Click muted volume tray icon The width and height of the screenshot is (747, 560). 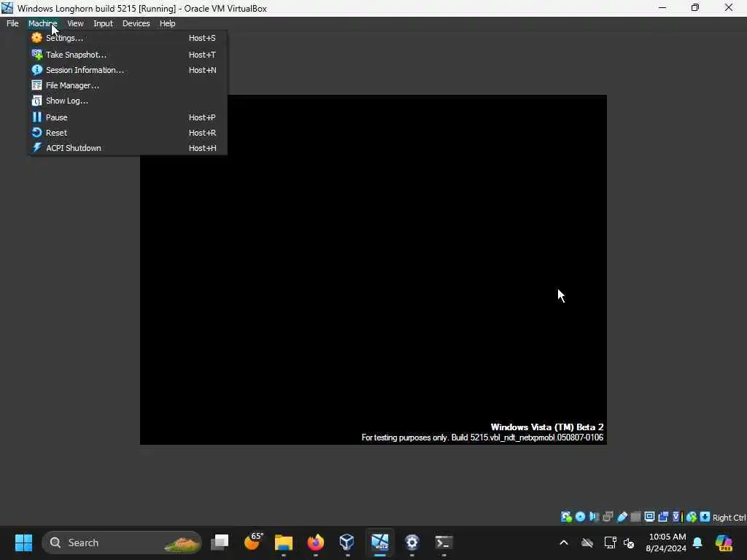click(629, 542)
